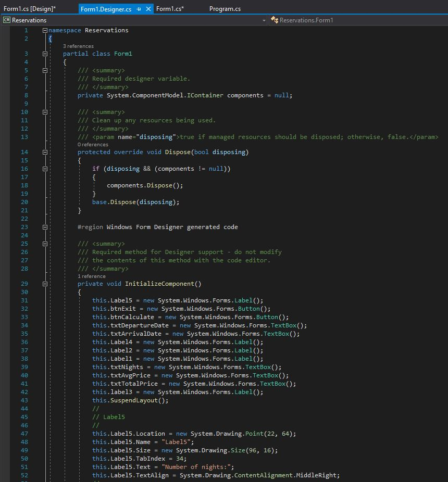Viewport: 448px width, 482px height.
Task: Click line number 47 in the gutter
Action: point(24,434)
